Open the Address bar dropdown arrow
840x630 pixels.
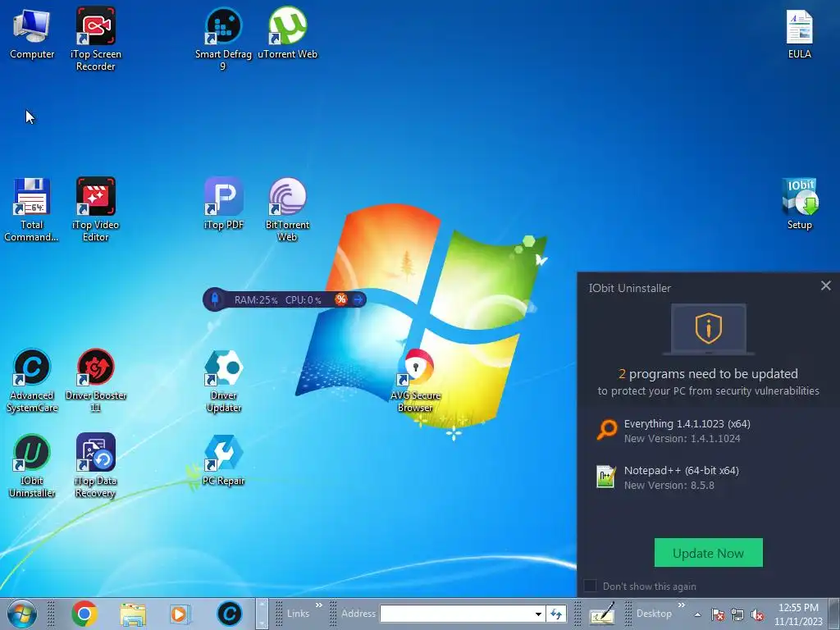(538, 614)
